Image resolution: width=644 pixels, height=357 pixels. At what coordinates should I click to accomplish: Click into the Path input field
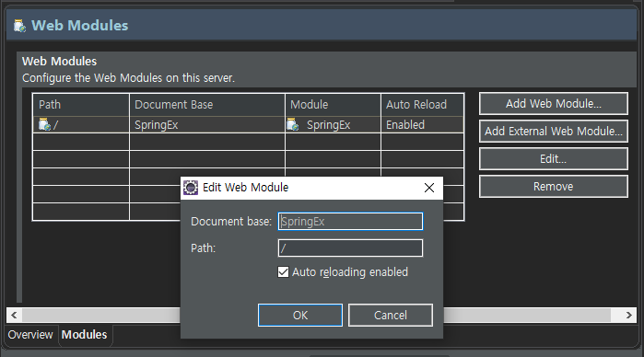[x=350, y=248]
